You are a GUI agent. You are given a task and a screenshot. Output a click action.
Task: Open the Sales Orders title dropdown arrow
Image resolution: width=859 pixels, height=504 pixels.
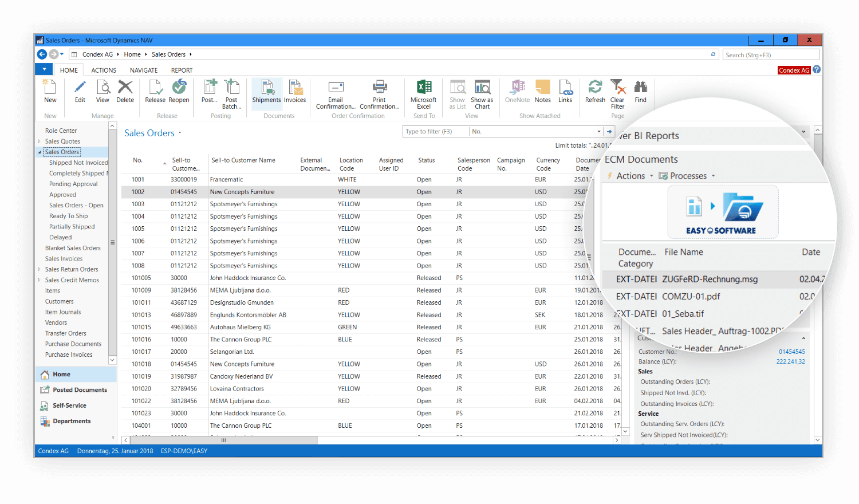(x=180, y=133)
